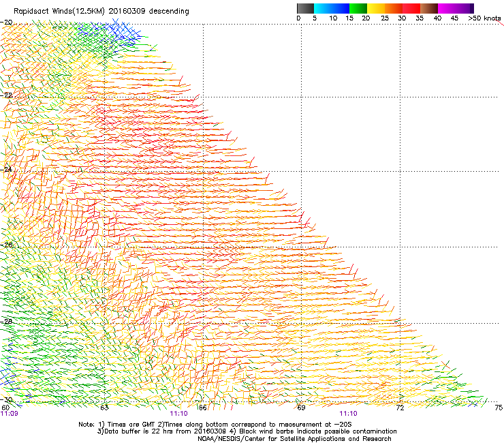Click the title 'Rapidscat Winds(12.5KM) 20160309 descending'
Image resolution: width=504 pixels, height=443 pixels.
pyautogui.click(x=101, y=12)
